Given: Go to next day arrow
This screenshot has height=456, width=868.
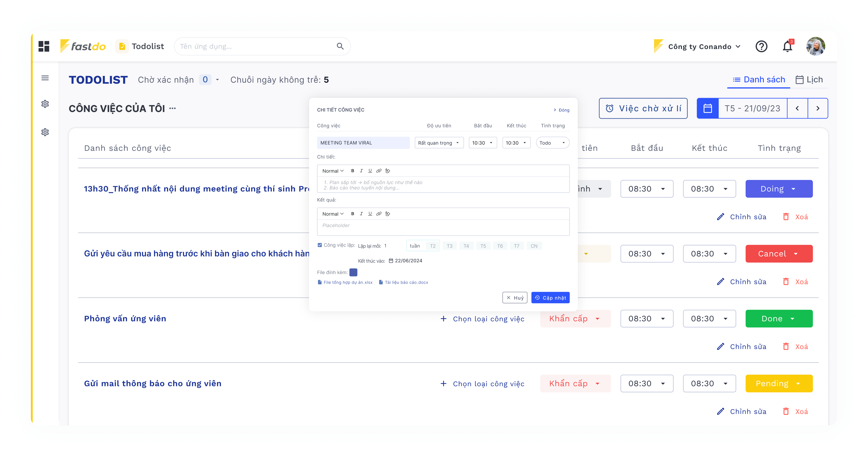Looking at the screenshot, I should tap(818, 108).
